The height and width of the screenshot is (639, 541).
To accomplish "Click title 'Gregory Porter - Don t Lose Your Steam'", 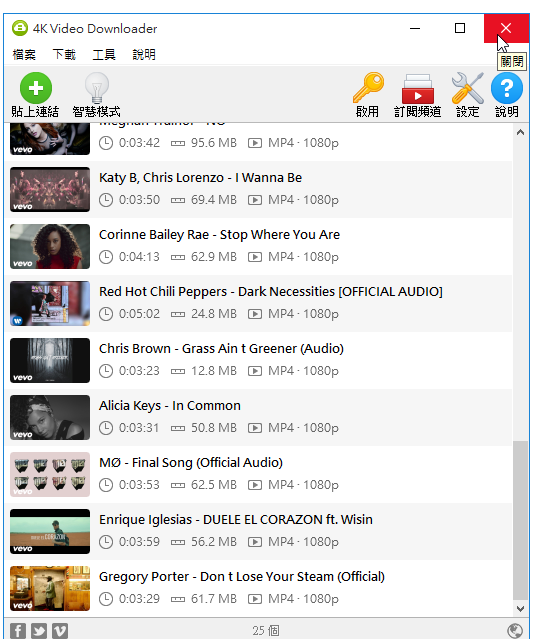I will pos(216,577).
